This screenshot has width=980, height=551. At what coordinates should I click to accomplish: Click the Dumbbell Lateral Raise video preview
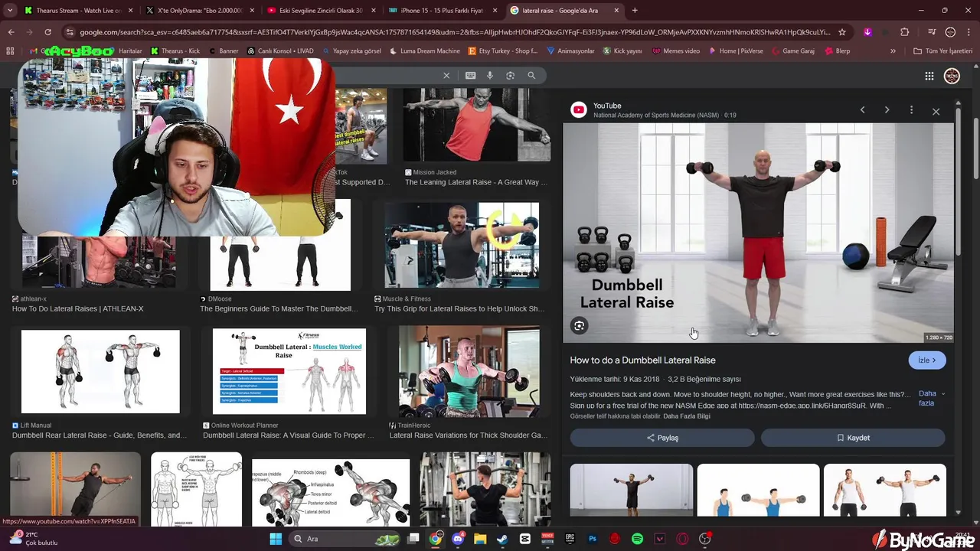[x=758, y=233]
